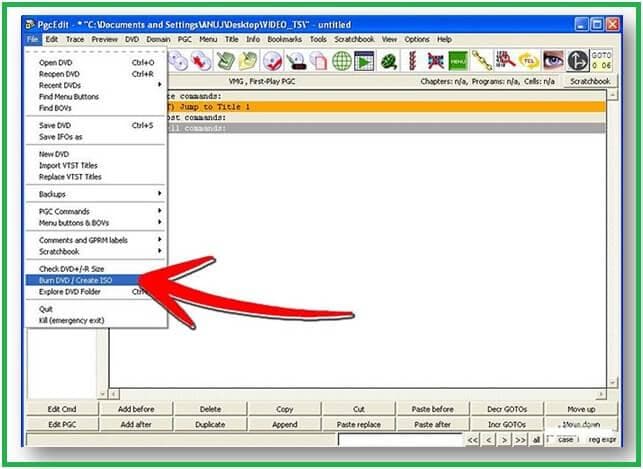The width and height of the screenshot is (643, 469).
Task: Choose Replace VTST Titles
Action: click(95, 177)
